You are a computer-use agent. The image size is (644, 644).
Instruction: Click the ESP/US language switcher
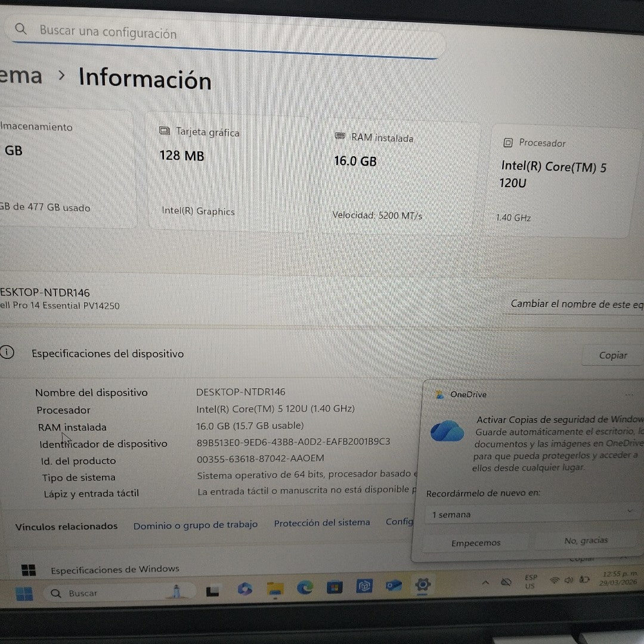coord(530,581)
